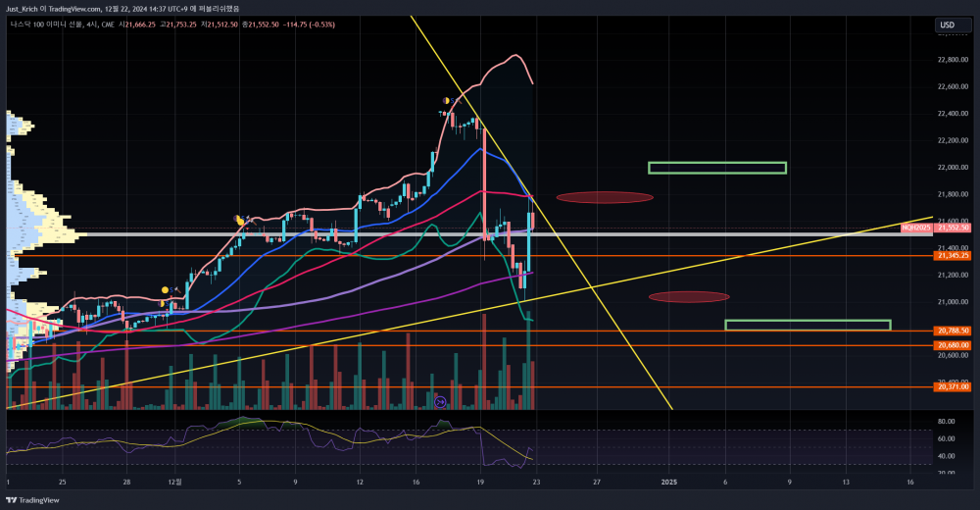This screenshot has height=510, width=980.
Task: Click the orange 20,680.00 price level label
Action: pyautogui.click(x=953, y=345)
